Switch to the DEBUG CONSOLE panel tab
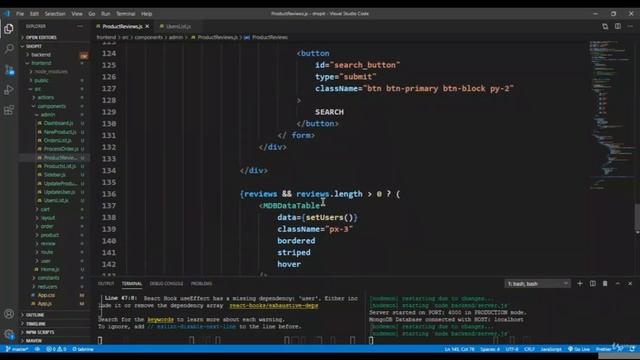640x360 pixels. [x=166, y=283]
